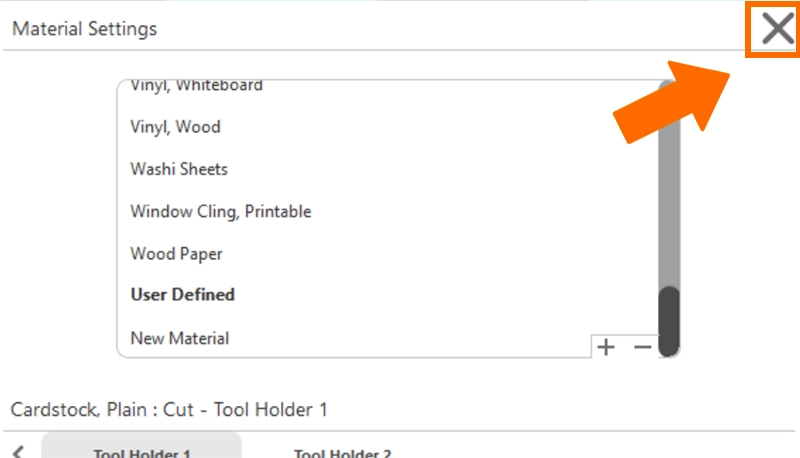This screenshot has width=800, height=458.
Task: Choose the Vinyl, Wood material
Action: pyautogui.click(x=175, y=127)
